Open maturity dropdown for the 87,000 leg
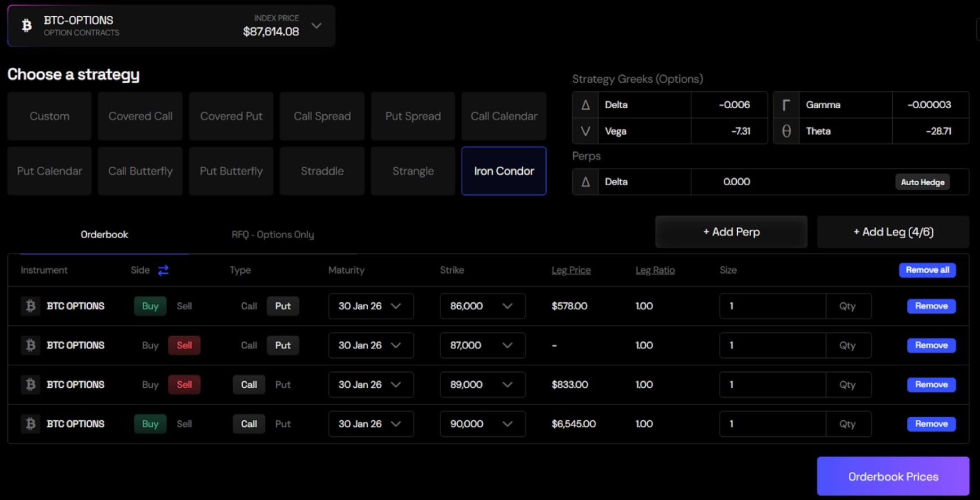 (371, 345)
